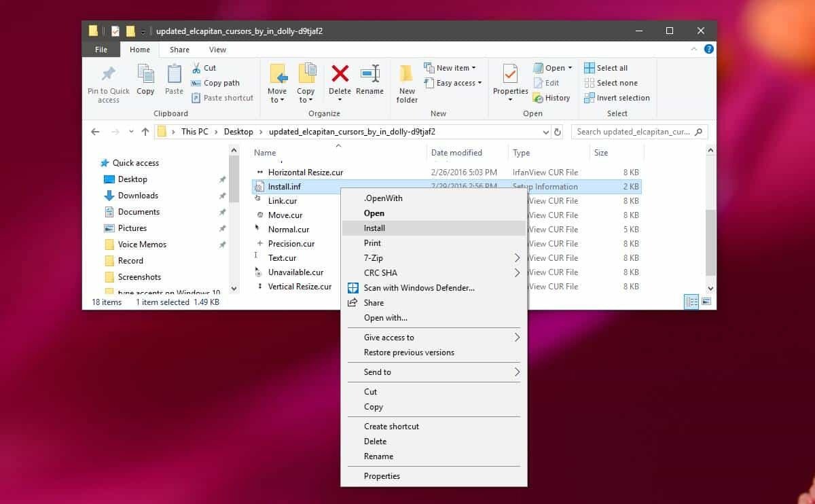Click the Paste clipboard icon
Viewport: 815px width, 504px height.
[x=174, y=74]
